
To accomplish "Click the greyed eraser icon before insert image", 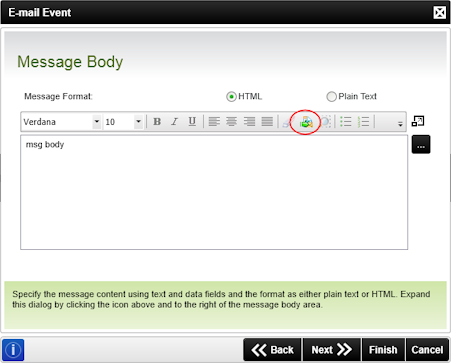I will click(x=287, y=122).
